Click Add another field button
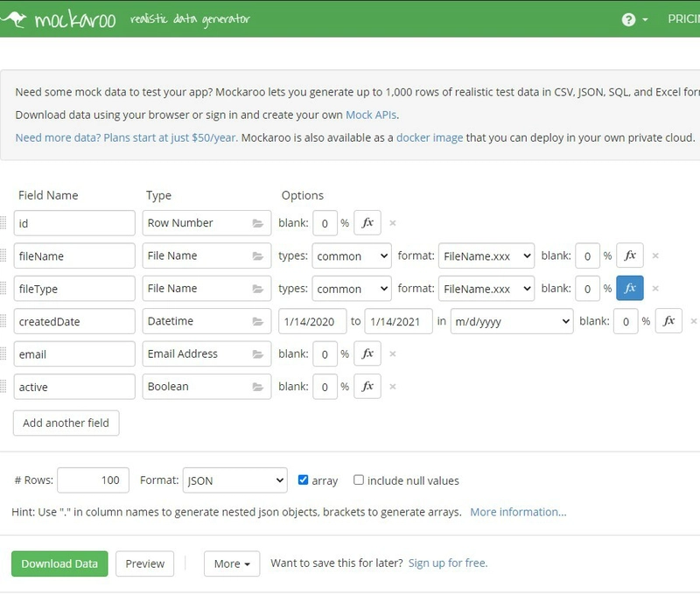The image size is (700, 595). click(x=66, y=423)
